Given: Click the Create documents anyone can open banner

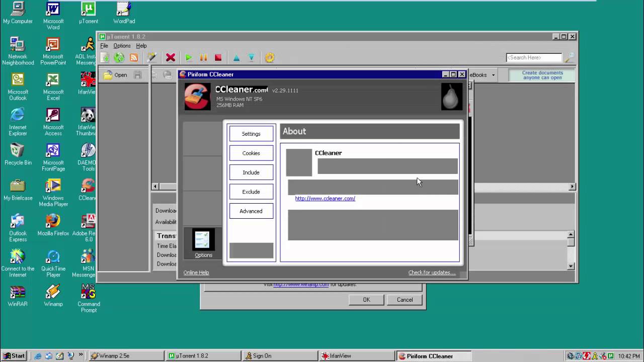Looking at the screenshot, I should pos(542,75).
